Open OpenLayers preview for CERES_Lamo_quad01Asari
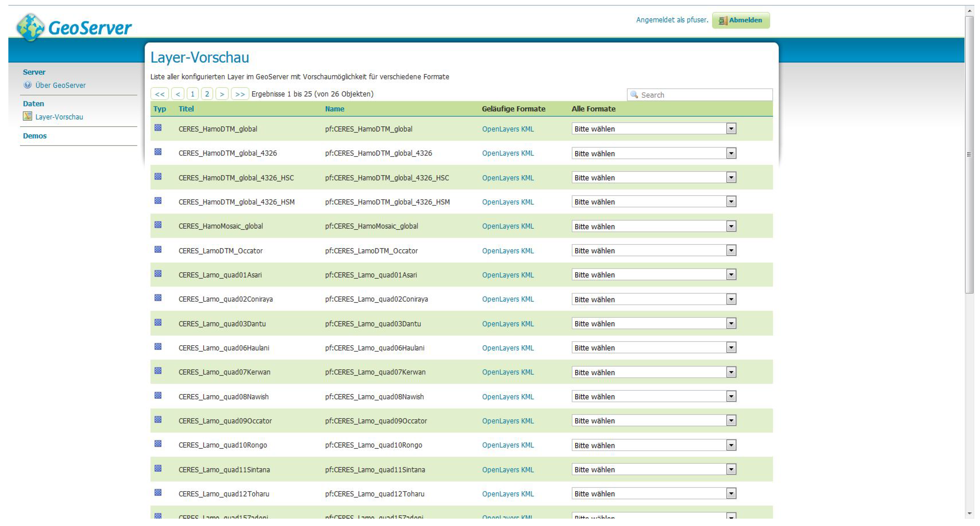Image resolution: width=980 pixels, height=526 pixels. (x=500, y=275)
